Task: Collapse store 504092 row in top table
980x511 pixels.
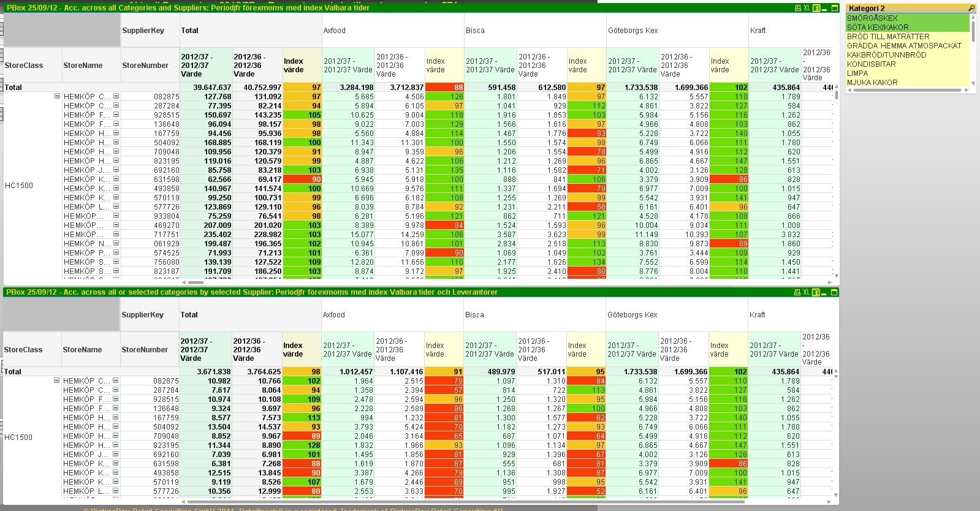Action: click(x=116, y=142)
